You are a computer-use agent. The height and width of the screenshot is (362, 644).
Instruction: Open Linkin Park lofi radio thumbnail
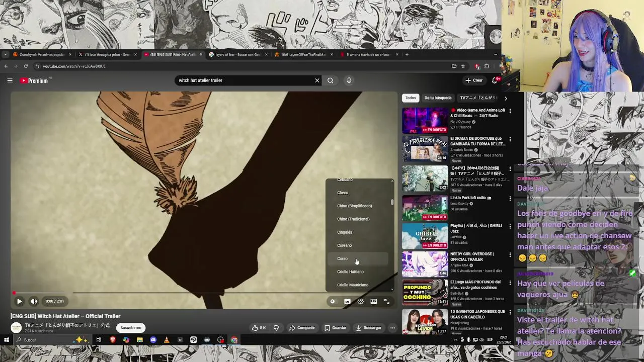click(425, 207)
